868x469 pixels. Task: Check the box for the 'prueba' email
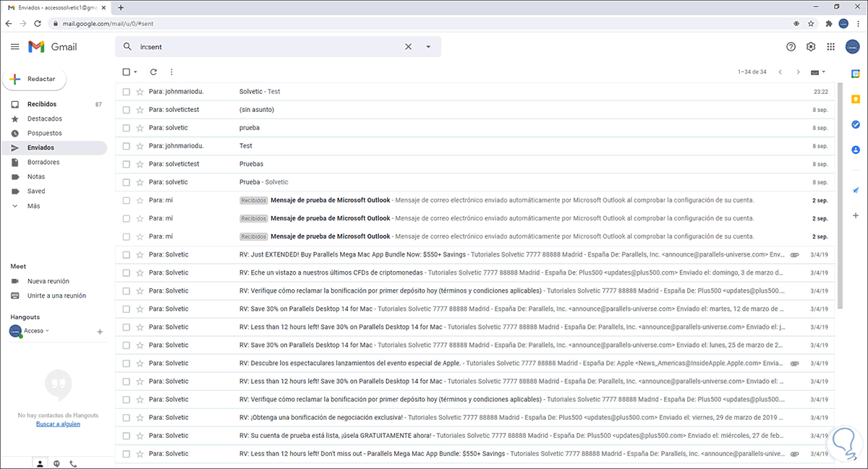point(126,128)
